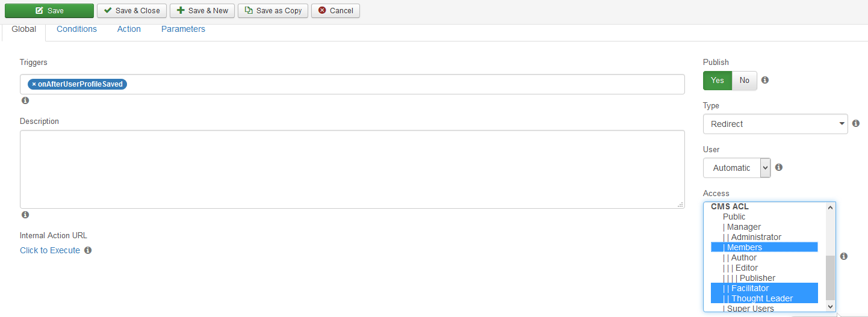Set Publish to Yes
Screen dimensions: 868x317
pyautogui.click(x=718, y=81)
